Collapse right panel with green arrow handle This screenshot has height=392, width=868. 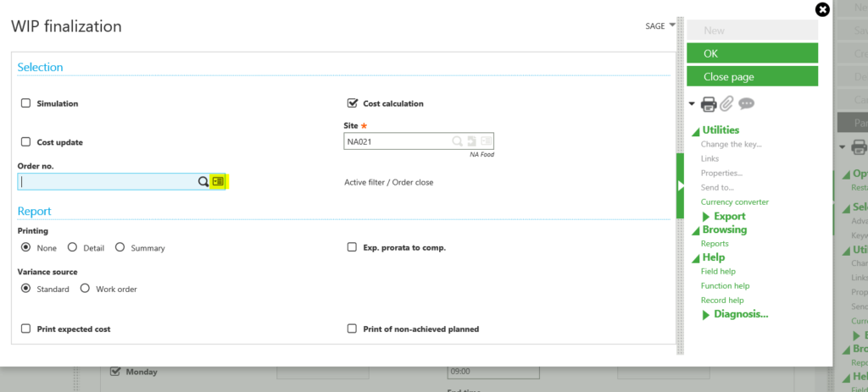680,185
